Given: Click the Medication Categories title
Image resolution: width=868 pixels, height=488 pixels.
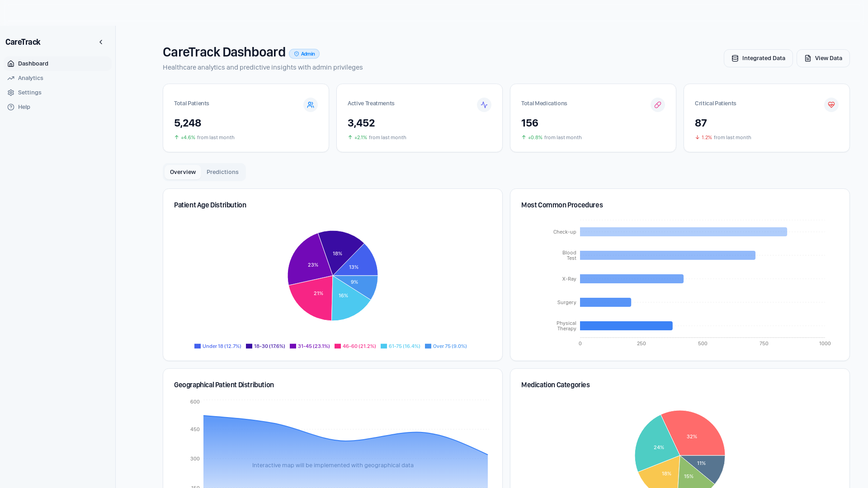Looking at the screenshot, I should point(556,385).
